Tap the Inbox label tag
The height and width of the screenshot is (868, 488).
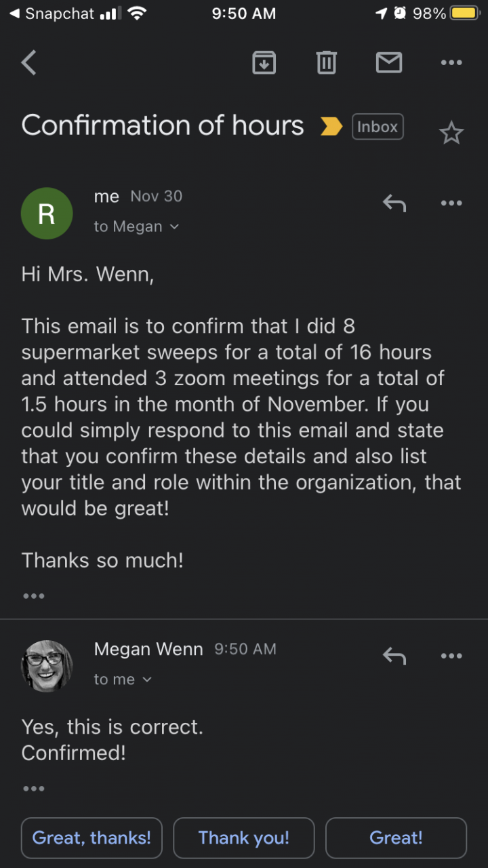point(378,127)
